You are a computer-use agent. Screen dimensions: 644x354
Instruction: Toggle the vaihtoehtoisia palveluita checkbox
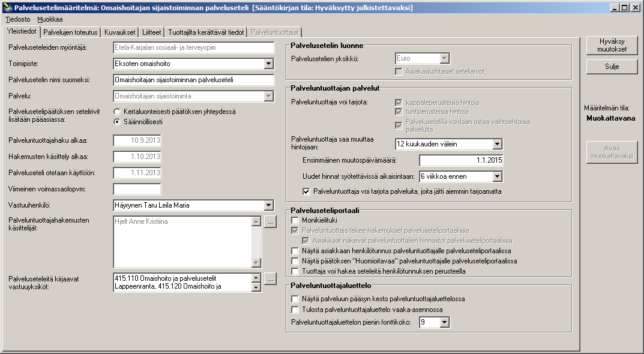(399, 125)
